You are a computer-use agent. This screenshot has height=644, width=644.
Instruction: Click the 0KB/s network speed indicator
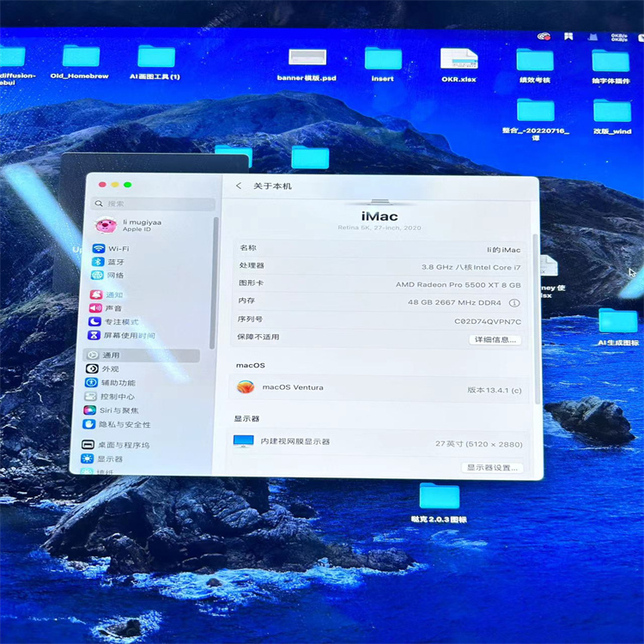pyautogui.click(x=619, y=38)
